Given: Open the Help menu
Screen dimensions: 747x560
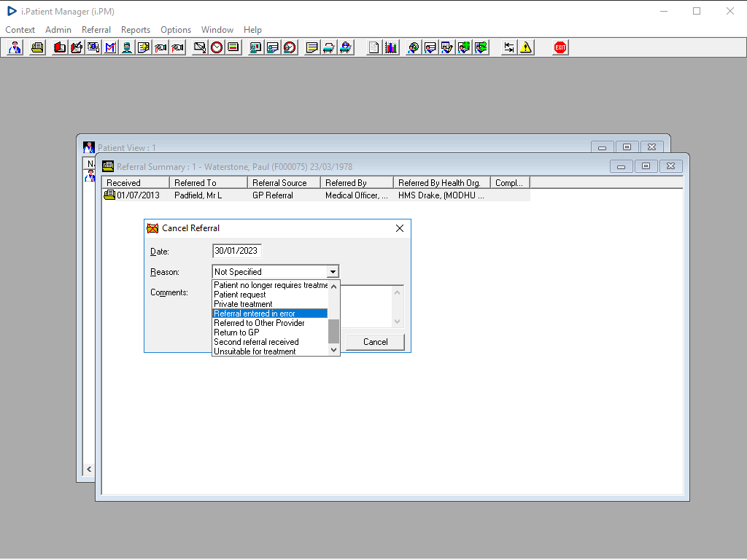Looking at the screenshot, I should pyautogui.click(x=252, y=29).
